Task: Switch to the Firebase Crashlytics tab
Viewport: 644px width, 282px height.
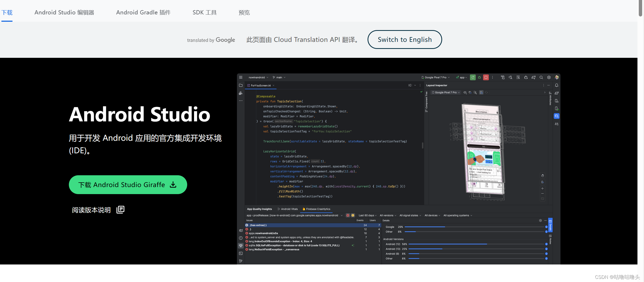Action: point(316,209)
